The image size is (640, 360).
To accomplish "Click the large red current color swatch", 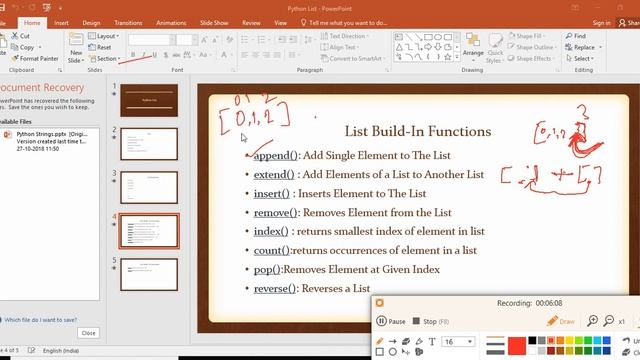I will pyautogui.click(x=517, y=346).
